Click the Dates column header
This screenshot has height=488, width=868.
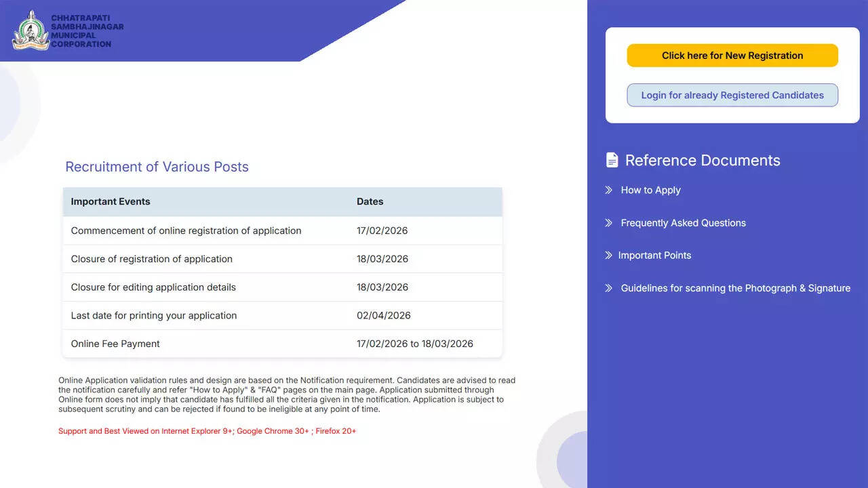point(370,201)
